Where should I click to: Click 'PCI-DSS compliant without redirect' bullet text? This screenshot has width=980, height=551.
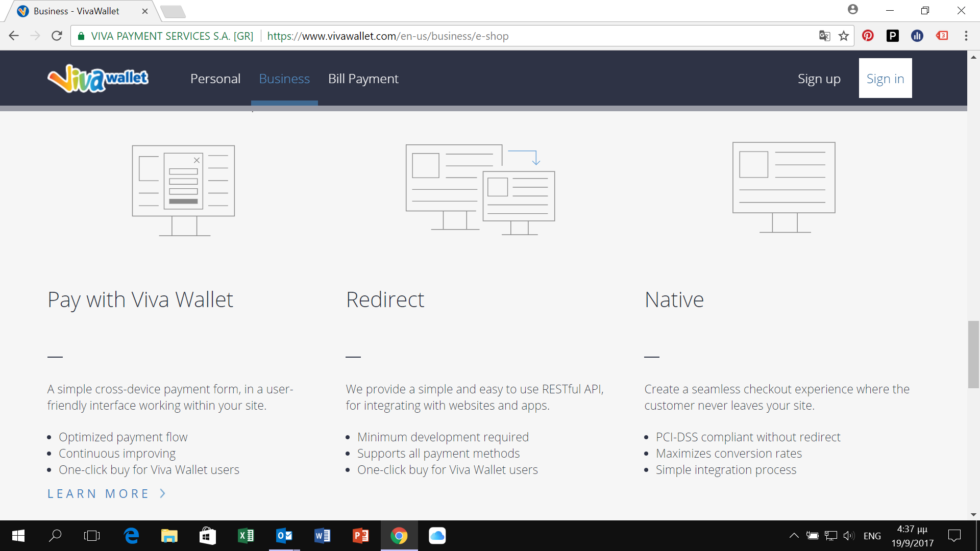(x=748, y=437)
